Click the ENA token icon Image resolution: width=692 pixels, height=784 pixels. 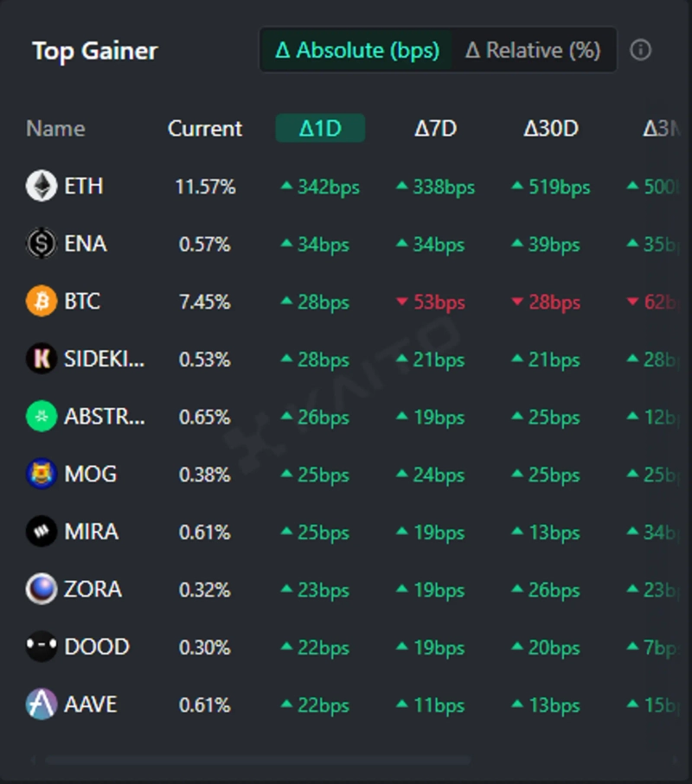click(41, 244)
